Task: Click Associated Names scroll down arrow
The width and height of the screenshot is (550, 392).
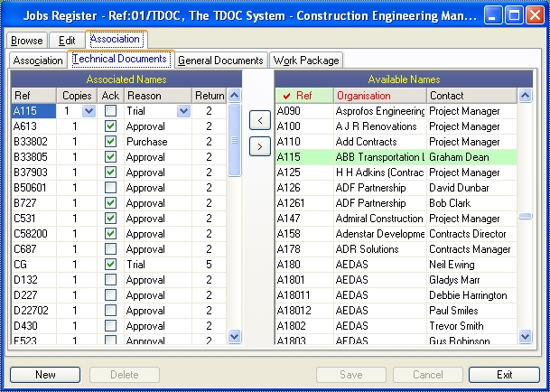Action: 234,337
